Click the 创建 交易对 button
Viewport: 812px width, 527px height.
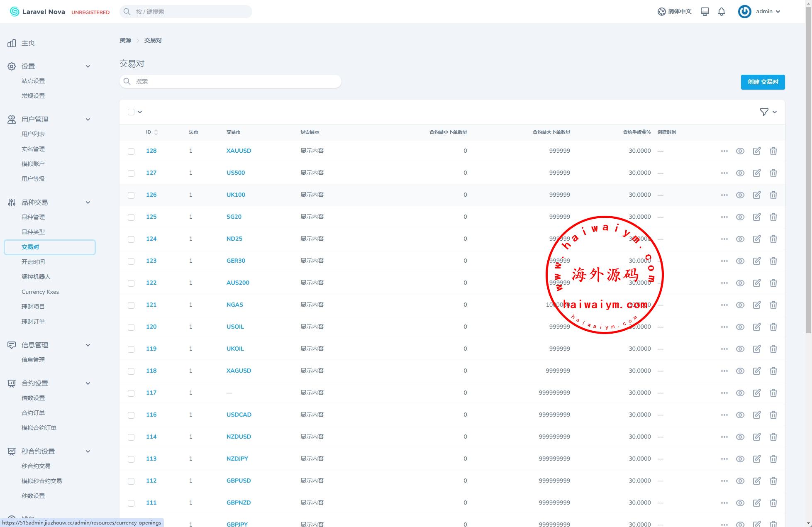coord(763,82)
